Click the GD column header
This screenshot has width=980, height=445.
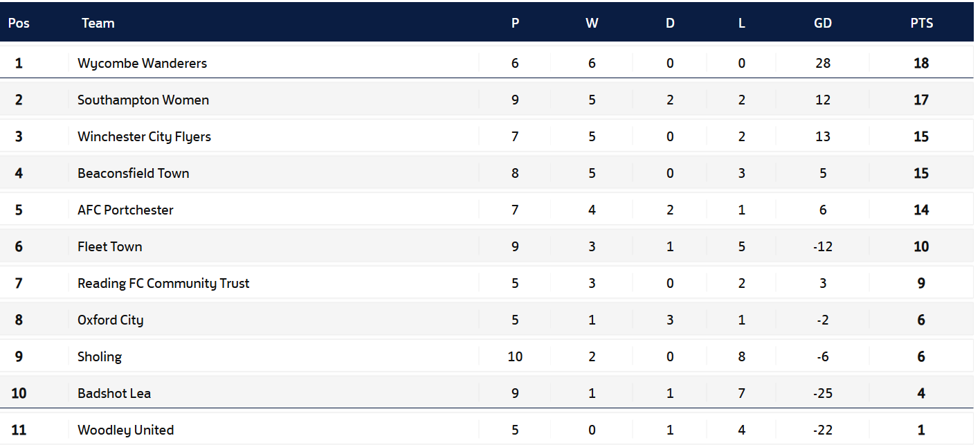823,23
